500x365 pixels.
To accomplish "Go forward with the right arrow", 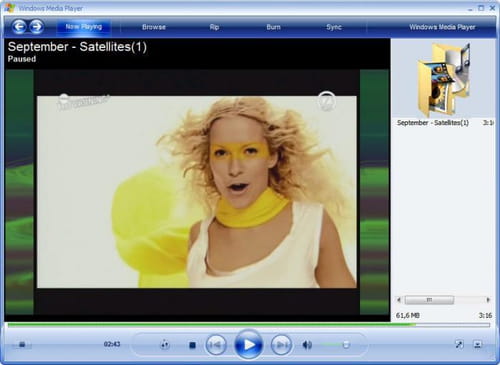I will [x=36, y=27].
